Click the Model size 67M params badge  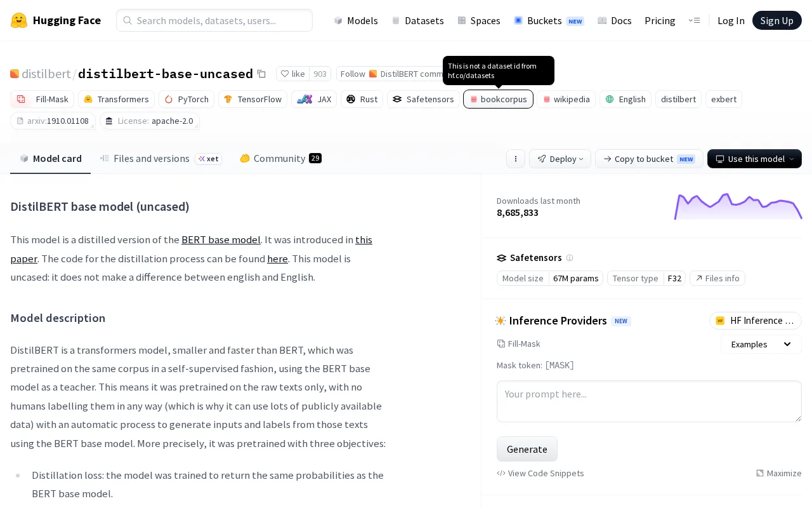(550, 278)
